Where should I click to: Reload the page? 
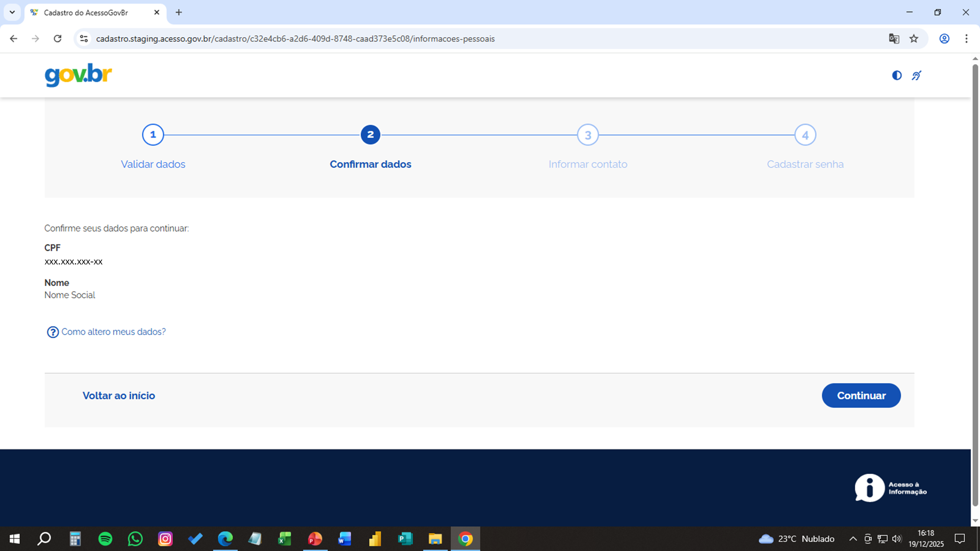[x=57, y=39]
